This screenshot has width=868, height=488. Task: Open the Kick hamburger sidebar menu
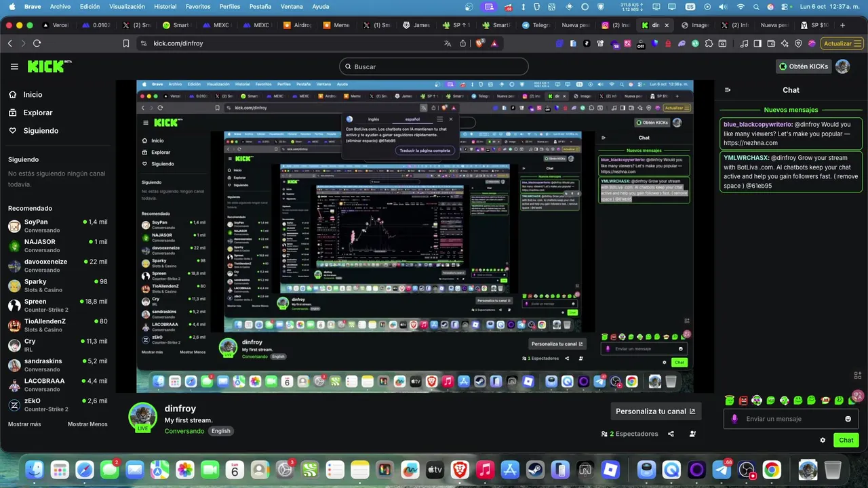click(14, 66)
